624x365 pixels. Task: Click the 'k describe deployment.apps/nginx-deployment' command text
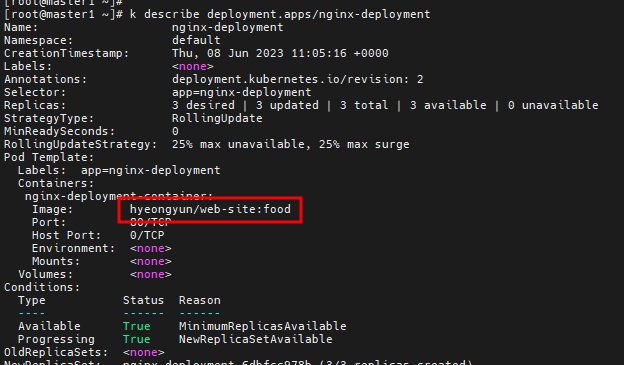point(280,15)
